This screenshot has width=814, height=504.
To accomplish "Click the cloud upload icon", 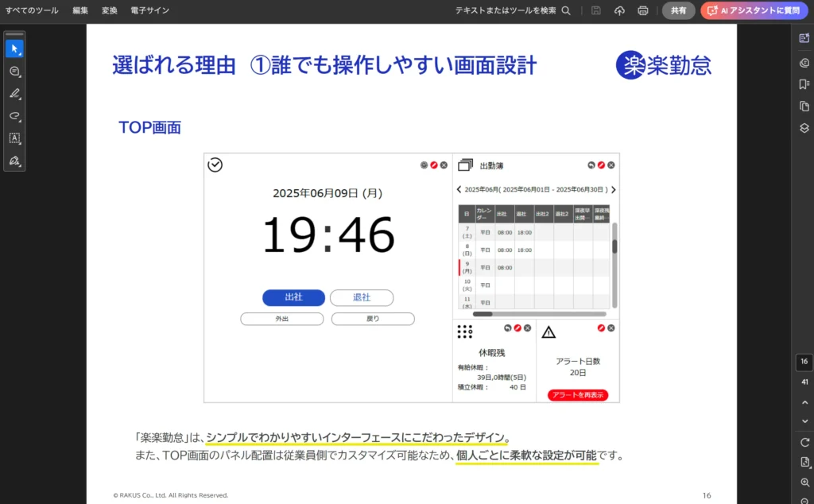I will coord(620,10).
